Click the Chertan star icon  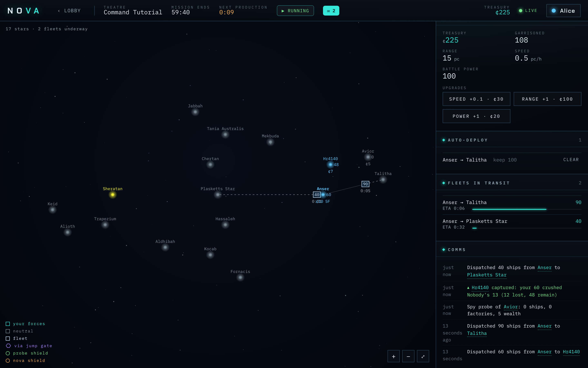click(x=210, y=165)
